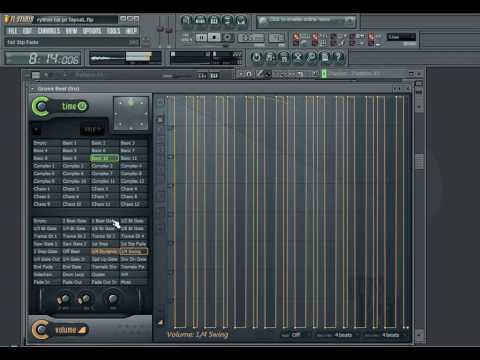
Task: Open the CHANNELS menu
Action: point(49,31)
